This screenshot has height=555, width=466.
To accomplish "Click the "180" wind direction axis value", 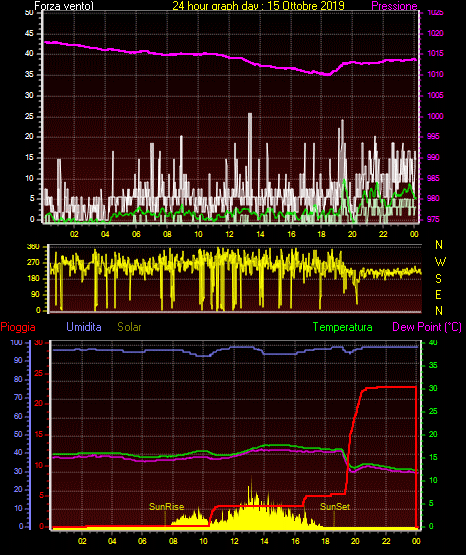I will pos(33,279).
